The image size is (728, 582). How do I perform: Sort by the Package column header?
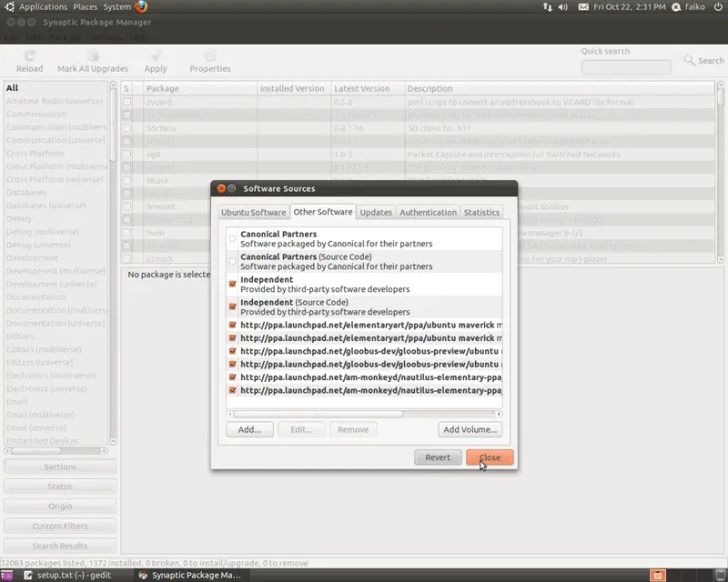pos(199,88)
